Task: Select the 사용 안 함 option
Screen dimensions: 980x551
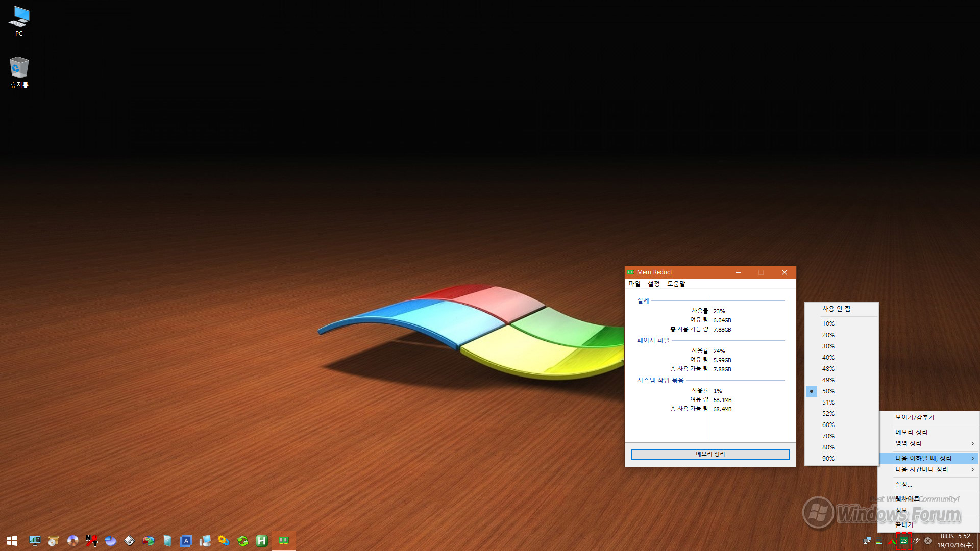Action: tap(841, 309)
